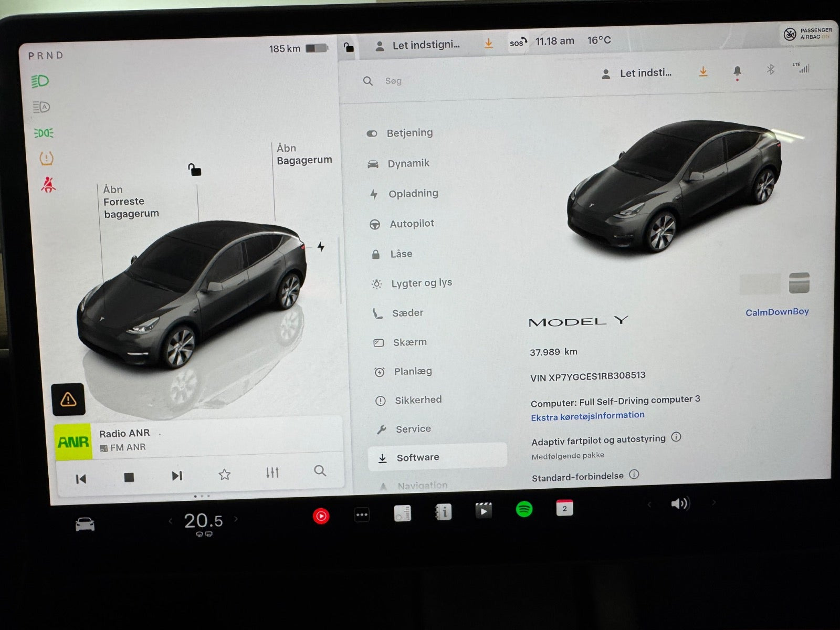
Task: Toggle the headlights indicator icon
Action: tap(40, 81)
